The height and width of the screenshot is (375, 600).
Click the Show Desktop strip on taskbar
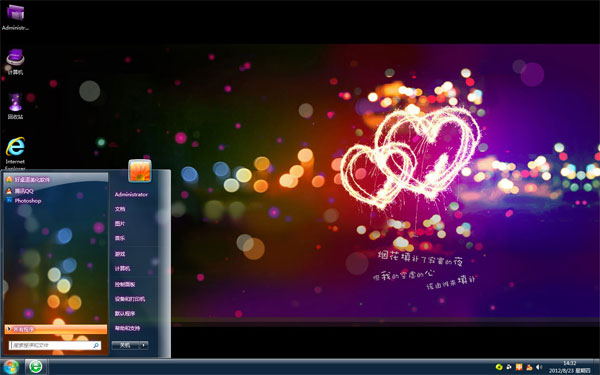(596, 367)
